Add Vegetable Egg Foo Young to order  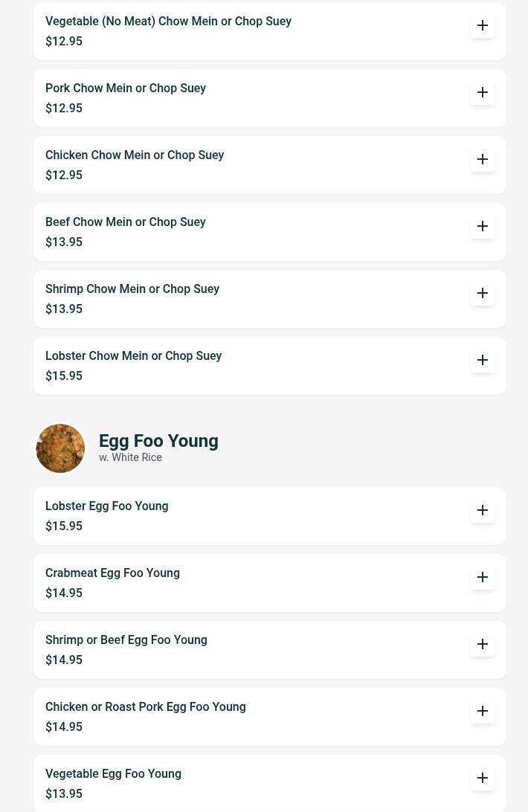tap(483, 778)
